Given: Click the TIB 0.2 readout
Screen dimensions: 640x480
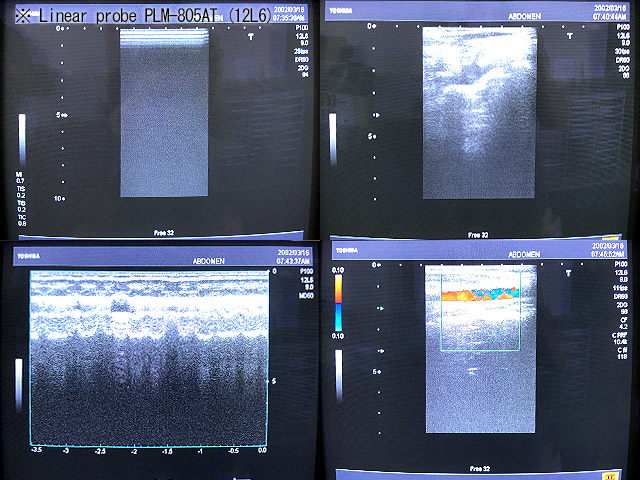Looking at the screenshot, I should 21,206.
